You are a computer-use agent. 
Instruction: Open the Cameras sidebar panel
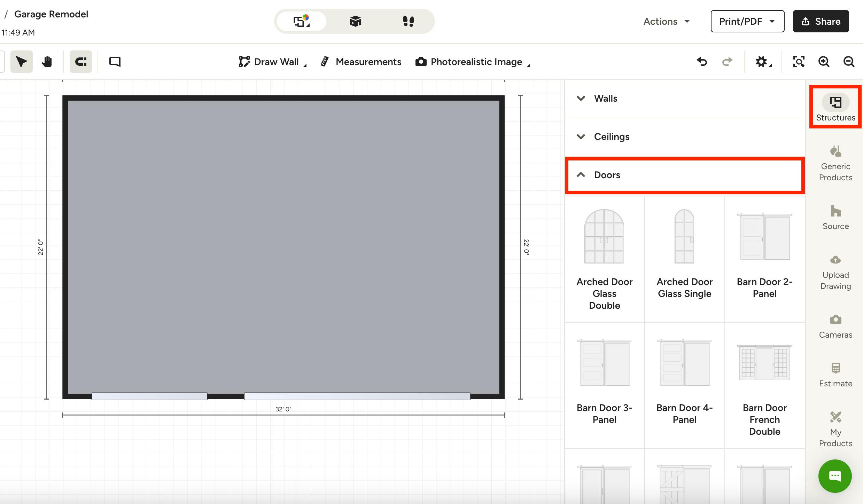(x=835, y=326)
